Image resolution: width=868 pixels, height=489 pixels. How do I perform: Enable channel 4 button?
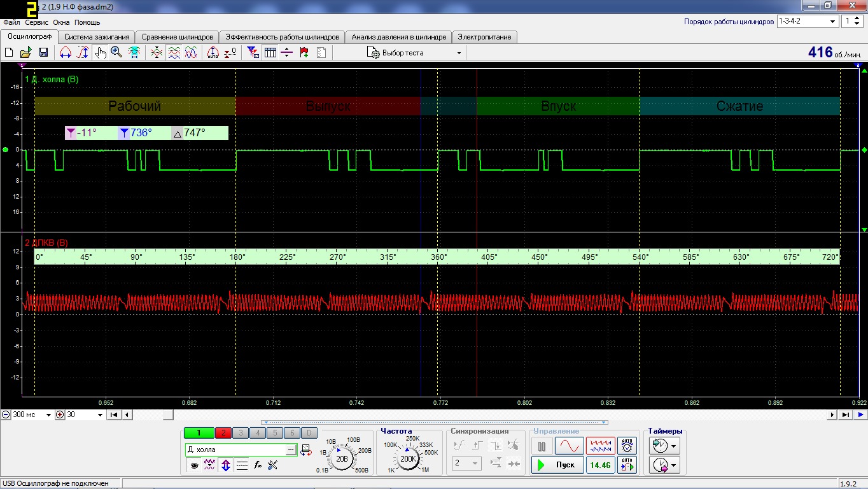(x=257, y=433)
